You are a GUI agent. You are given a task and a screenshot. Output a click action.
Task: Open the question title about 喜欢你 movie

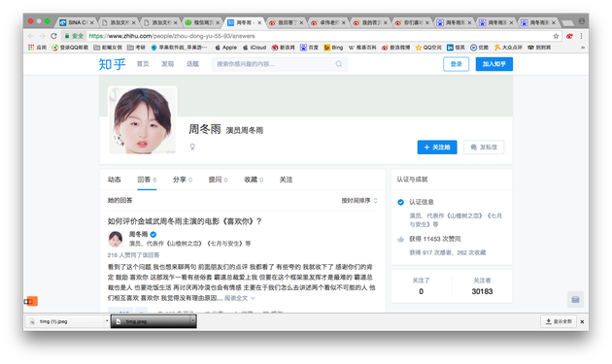tap(185, 221)
